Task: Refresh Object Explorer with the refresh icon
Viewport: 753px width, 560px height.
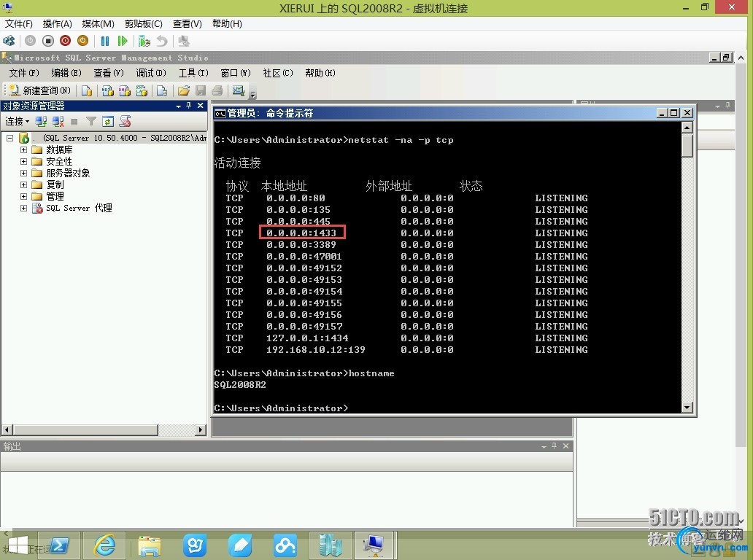Action: tap(108, 121)
